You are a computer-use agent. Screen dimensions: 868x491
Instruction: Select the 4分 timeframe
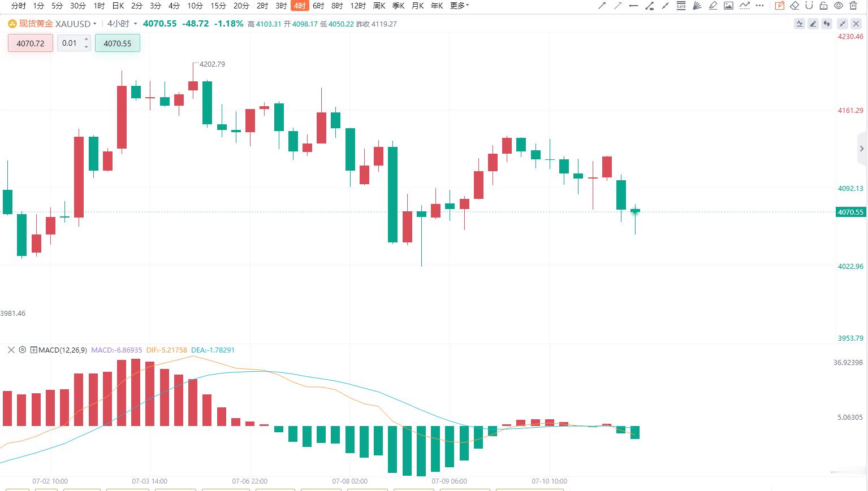pos(174,6)
